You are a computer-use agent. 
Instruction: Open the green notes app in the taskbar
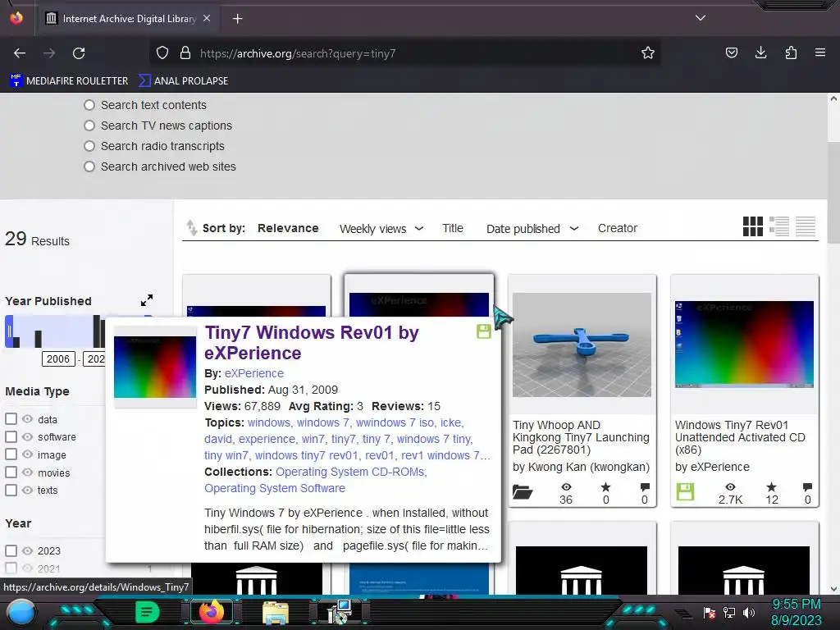tap(148, 612)
